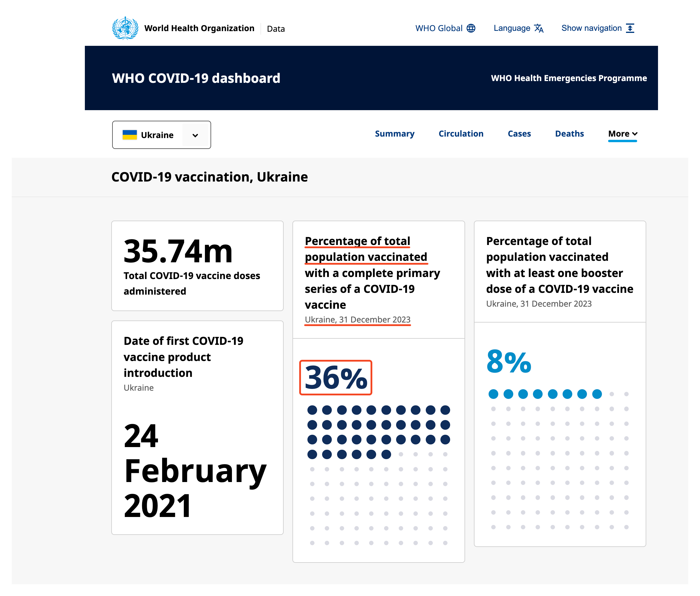Click the 8% booster dose percentage
Screen dimensions: 700x596
(x=509, y=362)
